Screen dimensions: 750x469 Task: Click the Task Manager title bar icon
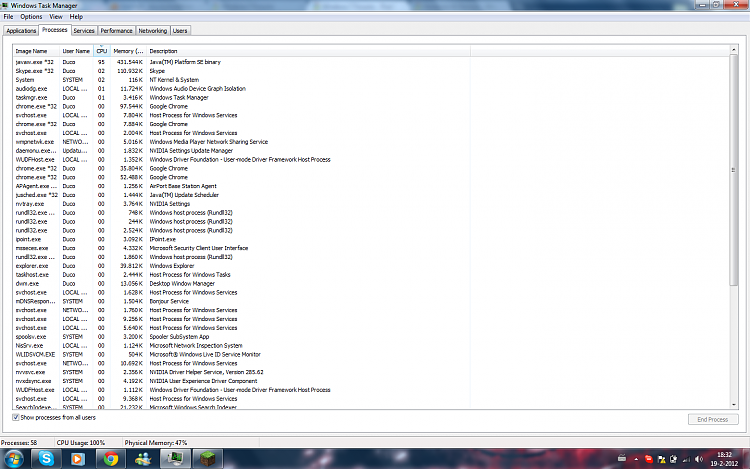pyautogui.click(x=5, y=5)
